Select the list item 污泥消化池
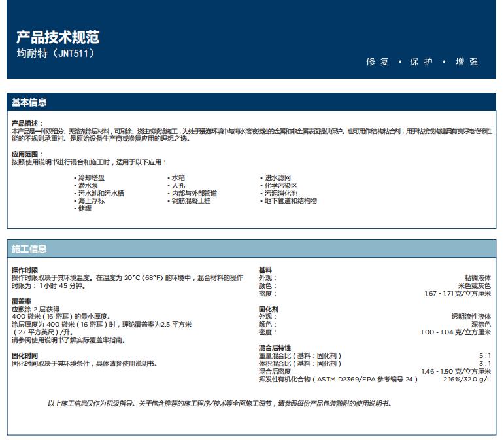 click(281, 193)
